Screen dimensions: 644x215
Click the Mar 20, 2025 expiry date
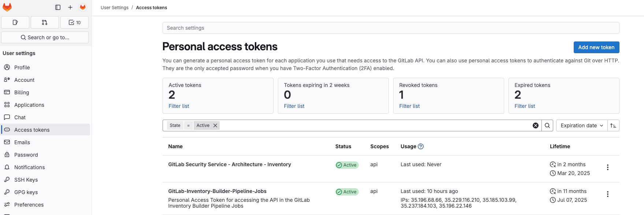(573, 173)
